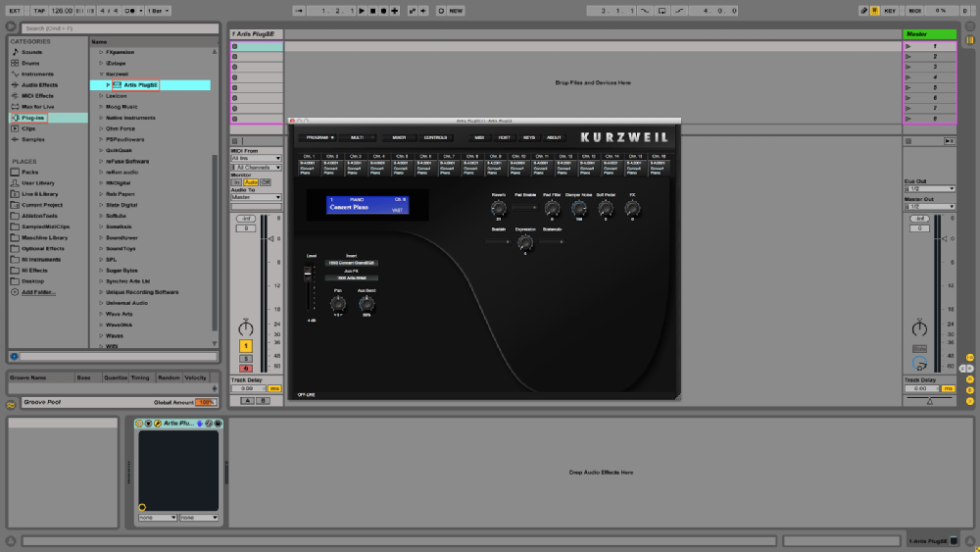Open the Audio To Master dropdown
980x552 pixels.
tap(254, 197)
